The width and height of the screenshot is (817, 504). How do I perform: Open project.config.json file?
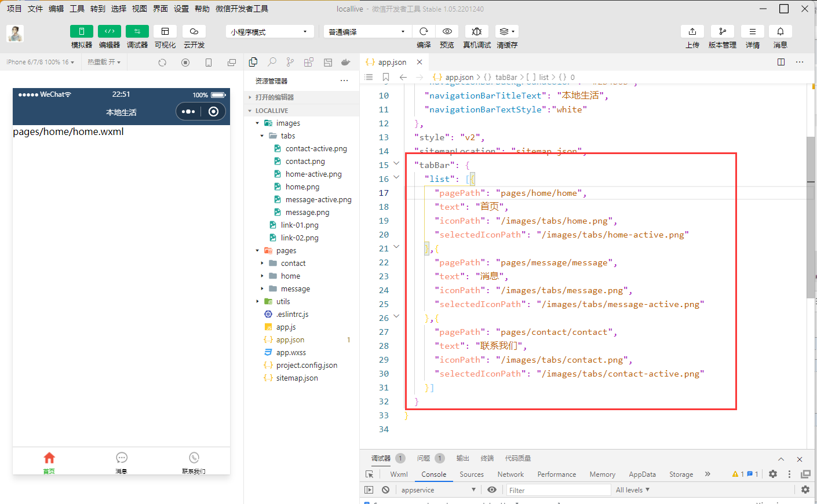pos(307,366)
